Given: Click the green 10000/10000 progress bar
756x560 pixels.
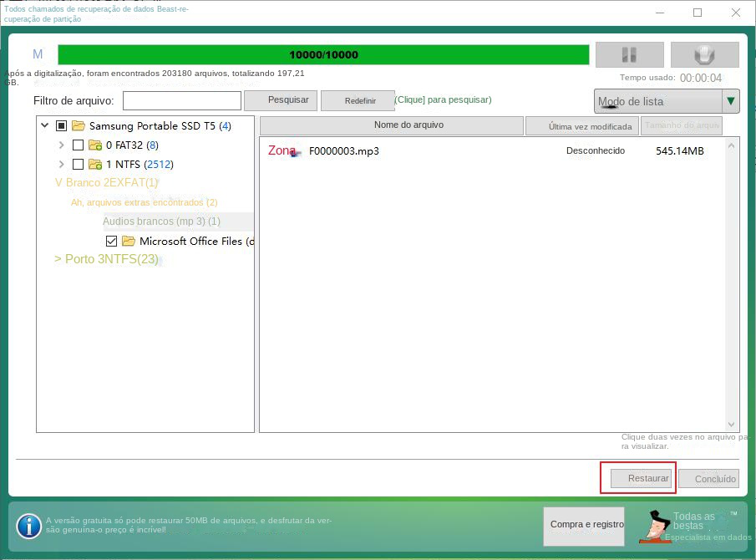Looking at the screenshot, I should [323, 53].
